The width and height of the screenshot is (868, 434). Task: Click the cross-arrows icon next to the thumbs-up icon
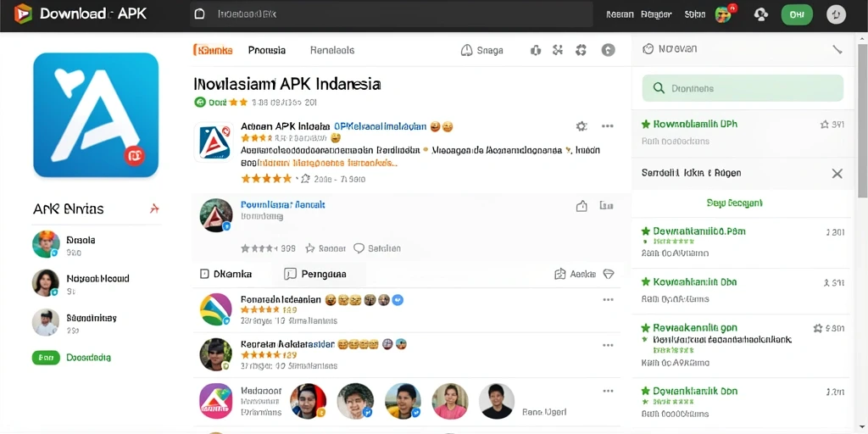[558, 50]
